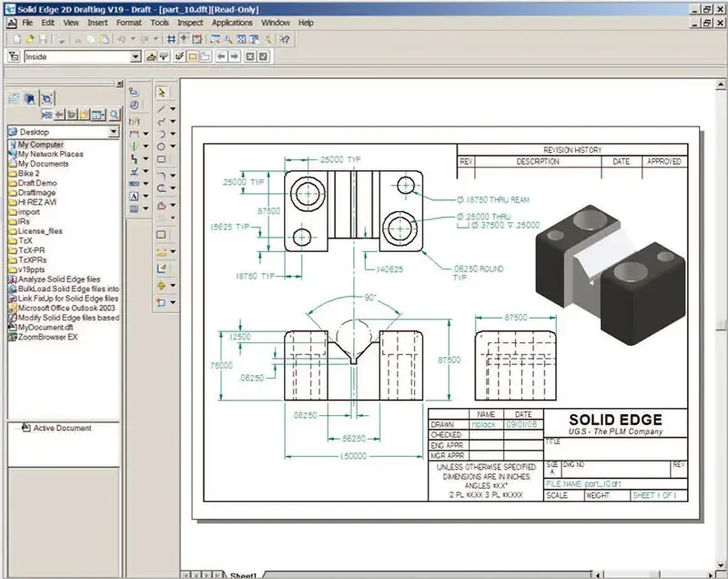Click the previous arrow button in ribbon bar

221,56
